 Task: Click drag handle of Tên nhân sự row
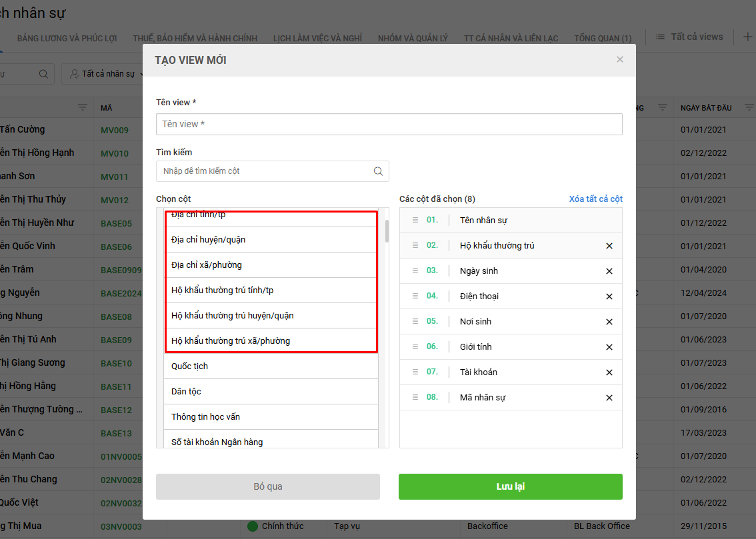click(415, 220)
